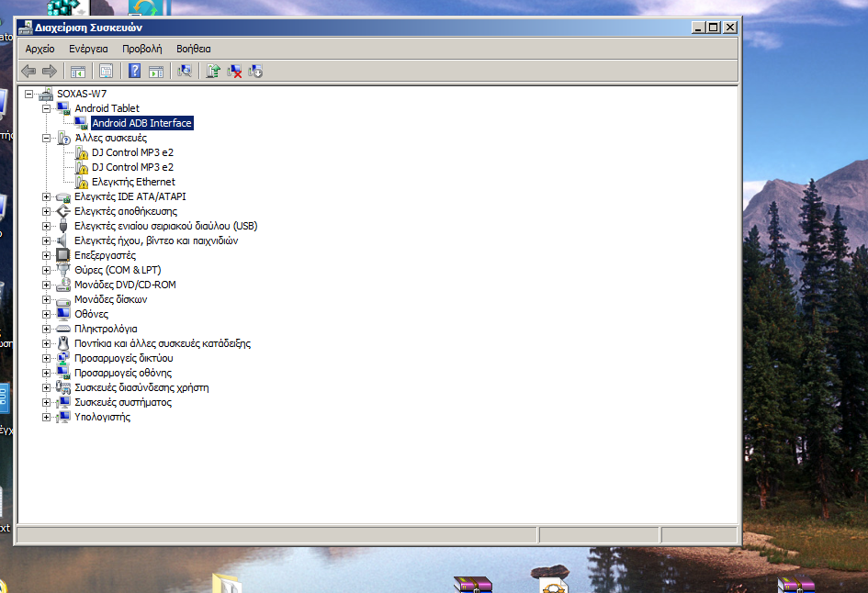
Task: Close the Διαχείριση Συσκευών window
Action: click(730, 28)
